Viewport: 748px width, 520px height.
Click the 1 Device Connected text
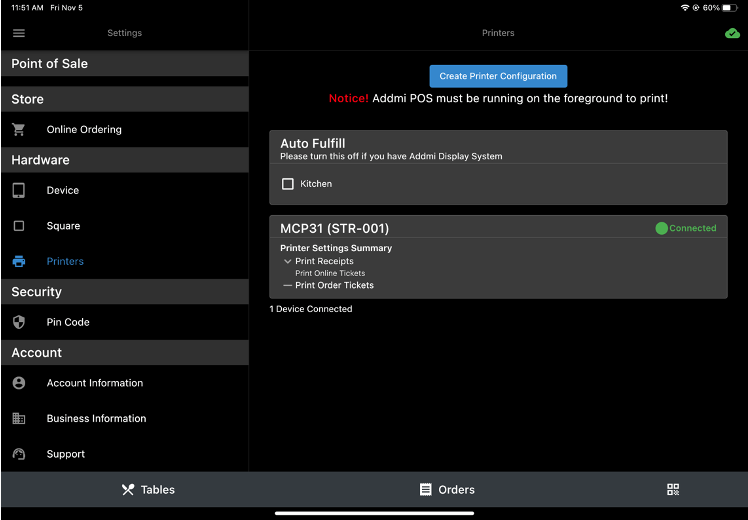(311, 309)
